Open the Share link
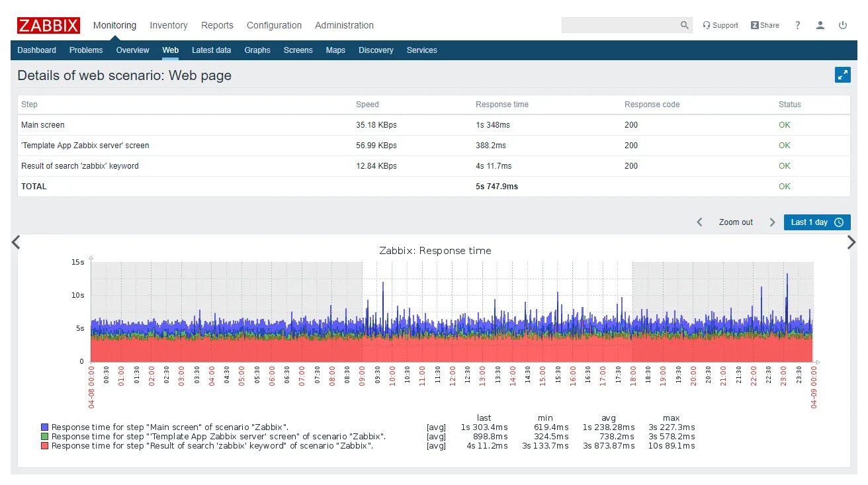 (765, 25)
